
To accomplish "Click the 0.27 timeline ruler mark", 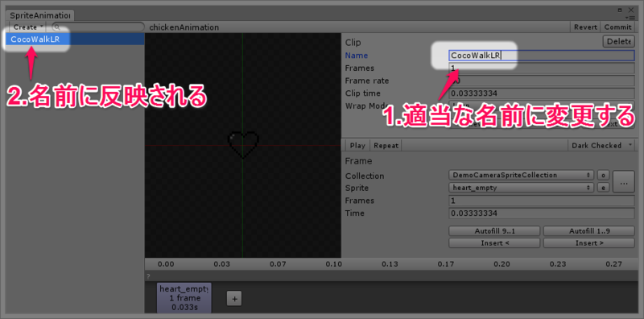I will click(613, 264).
